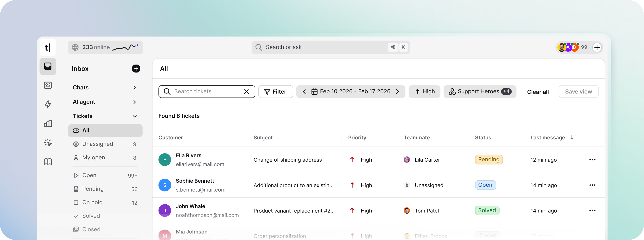Image resolution: width=644 pixels, height=240 pixels.
Task: Open the Knowledge Base book icon
Action: 48,162
